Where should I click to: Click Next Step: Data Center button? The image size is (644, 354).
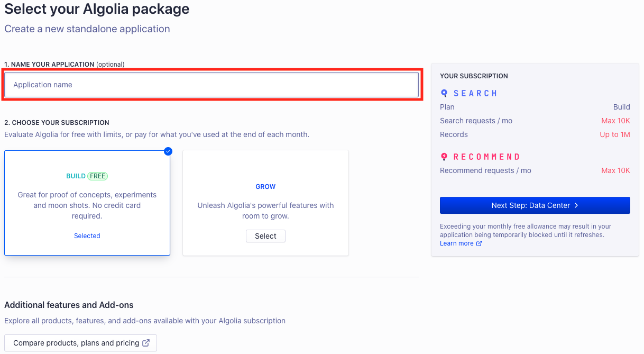[535, 205]
